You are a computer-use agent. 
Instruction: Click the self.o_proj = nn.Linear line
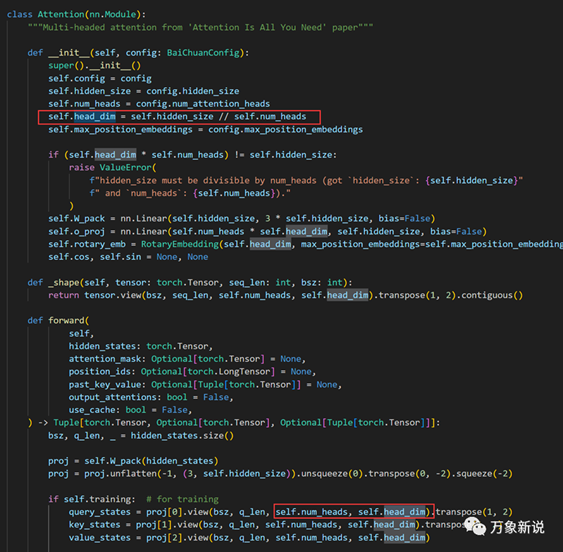tap(267, 231)
